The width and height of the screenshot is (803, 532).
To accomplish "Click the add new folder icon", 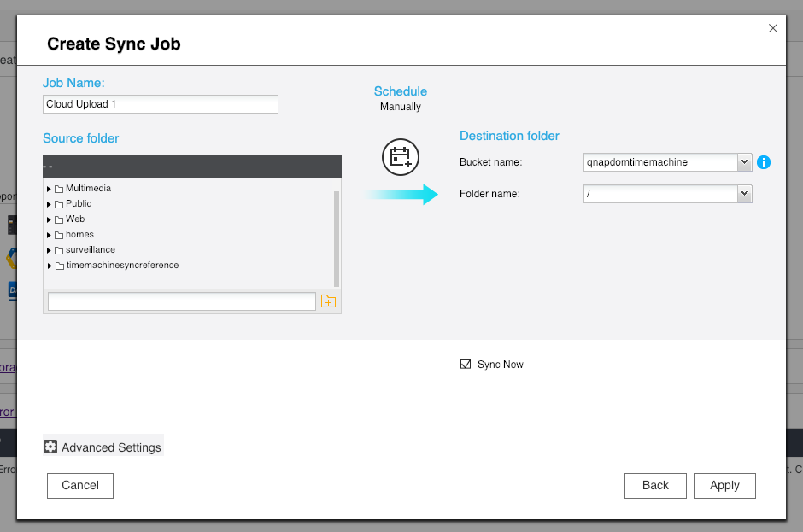I will [x=328, y=301].
